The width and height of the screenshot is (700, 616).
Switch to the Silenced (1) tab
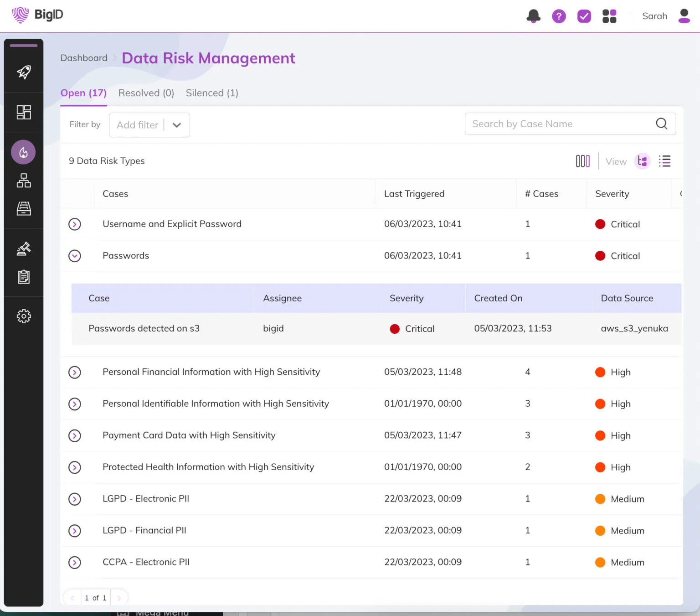(212, 93)
